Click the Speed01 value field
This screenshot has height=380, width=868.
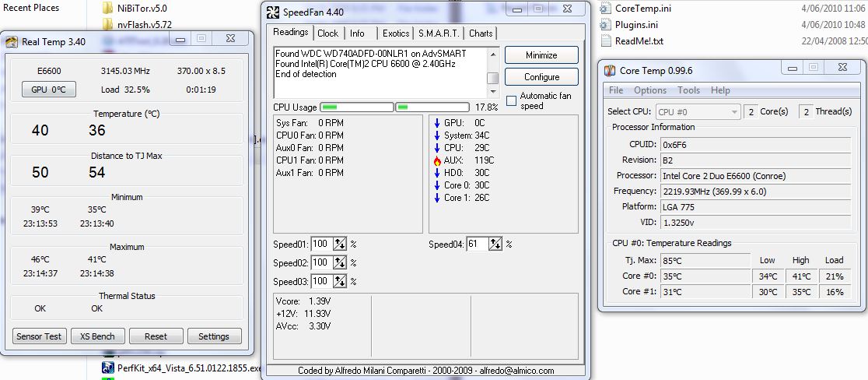[322, 244]
